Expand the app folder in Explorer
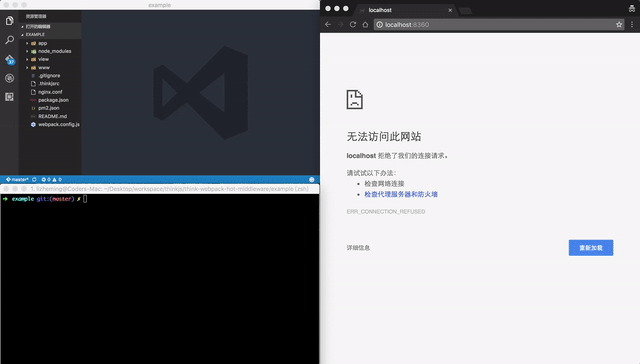 click(x=50, y=43)
